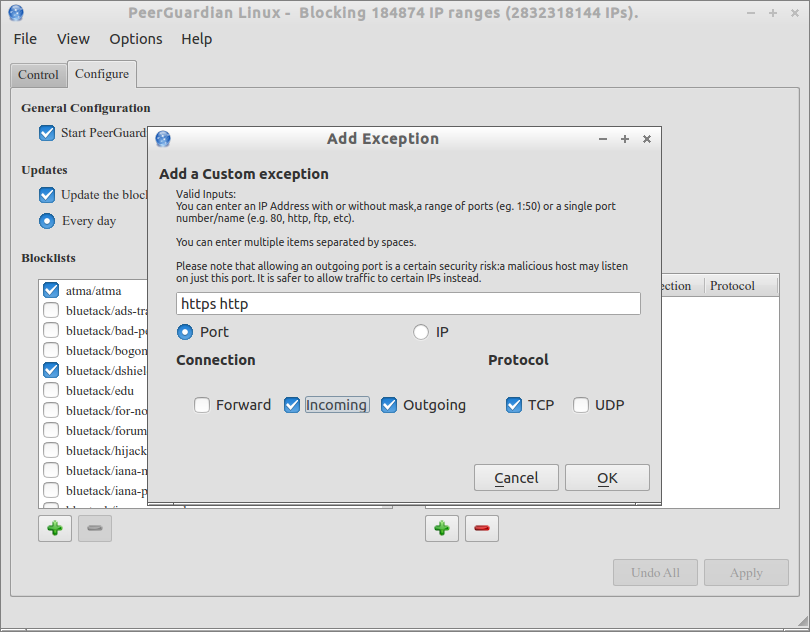Uncheck bluetack/dshield blocklist

(51, 371)
